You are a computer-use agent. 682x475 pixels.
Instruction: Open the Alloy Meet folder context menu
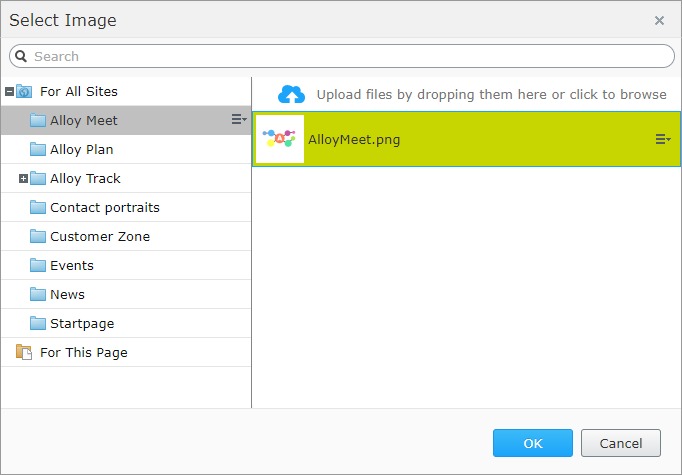pyautogui.click(x=239, y=120)
